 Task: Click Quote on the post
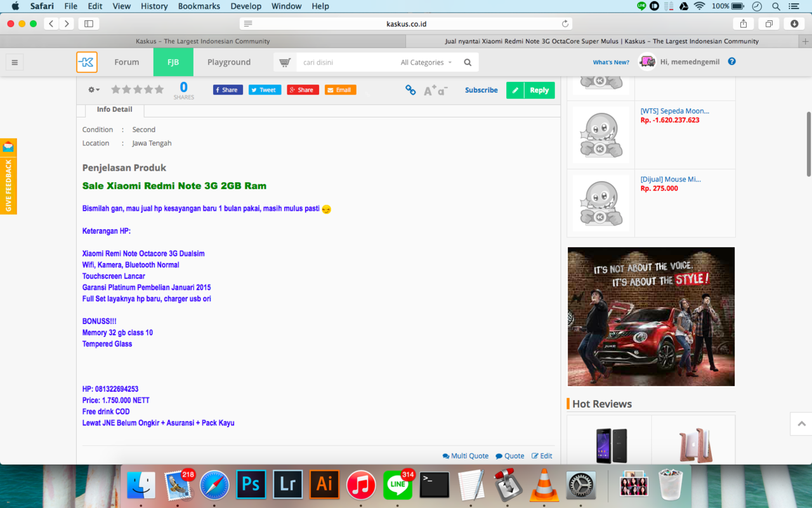510,456
